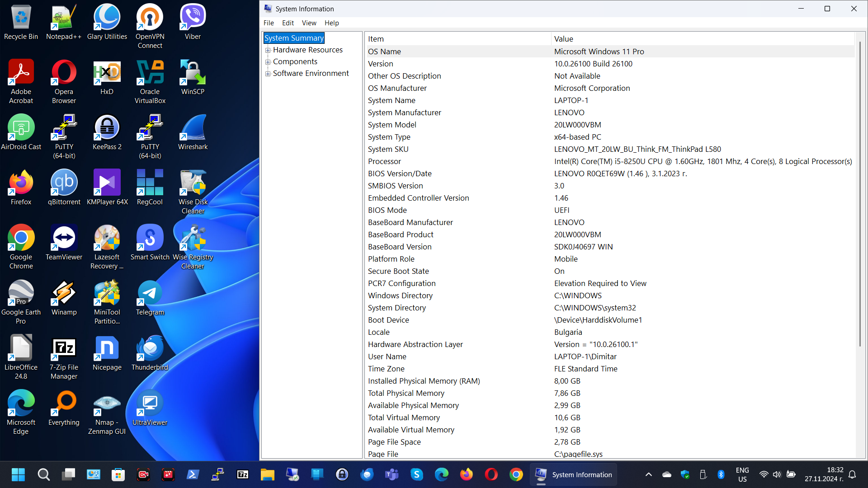Screen dimensions: 868x488
Task: Open taskbar Search
Action: (x=43, y=474)
